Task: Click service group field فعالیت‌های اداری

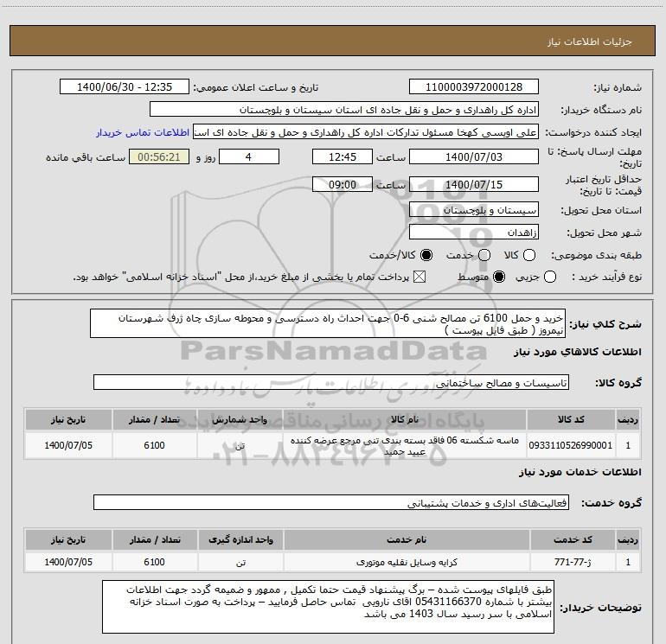Action: [x=331, y=502]
